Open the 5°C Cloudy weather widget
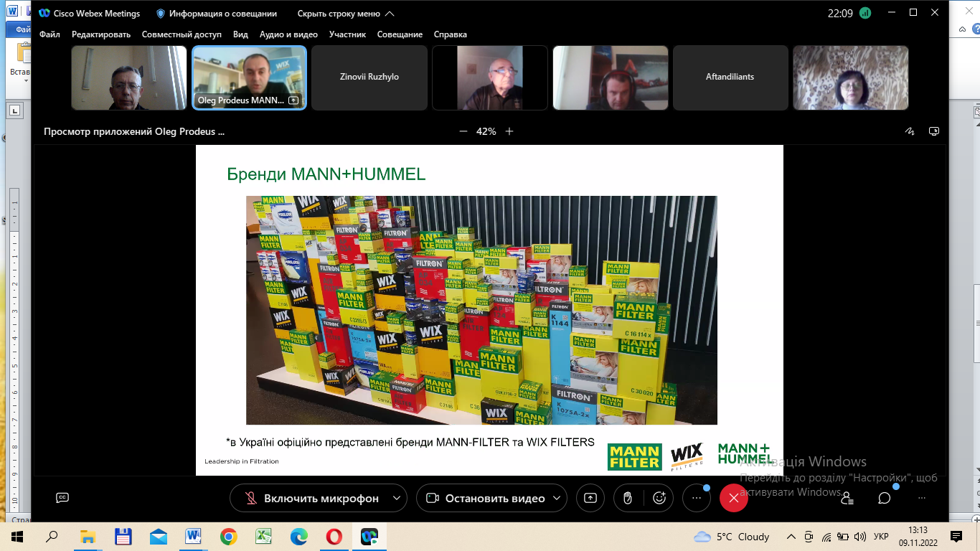 click(x=732, y=537)
